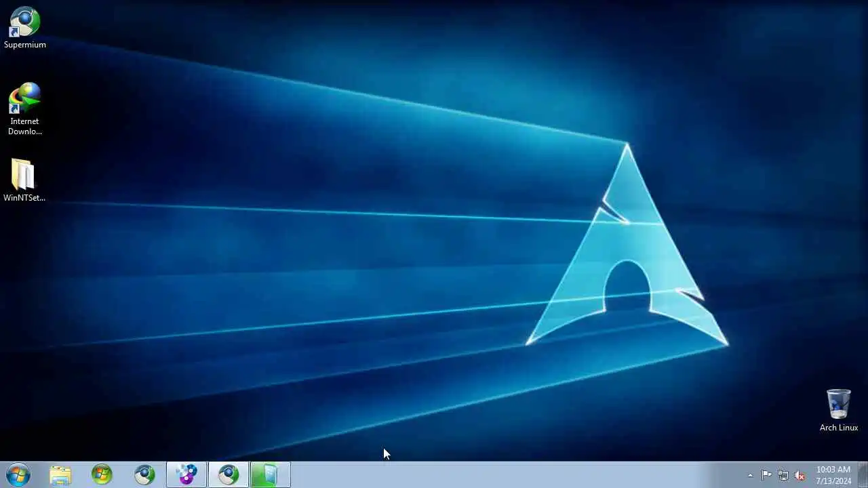
Task: Click the muted volume speaker tray icon
Action: coord(800,475)
